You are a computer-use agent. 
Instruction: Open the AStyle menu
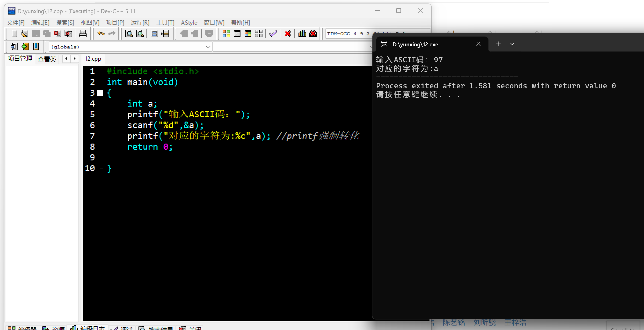pos(189,22)
